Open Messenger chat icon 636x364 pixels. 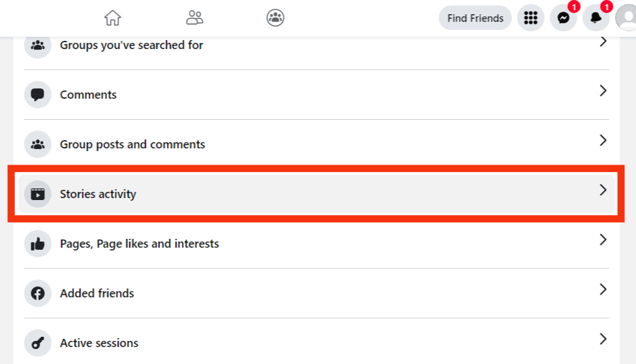point(563,18)
